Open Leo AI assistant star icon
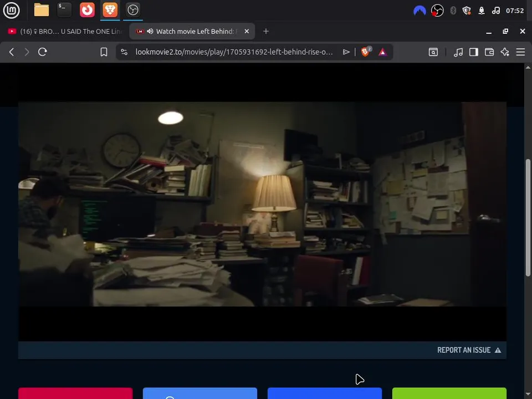Image resolution: width=532 pixels, height=399 pixels. click(x=505, y=52)
